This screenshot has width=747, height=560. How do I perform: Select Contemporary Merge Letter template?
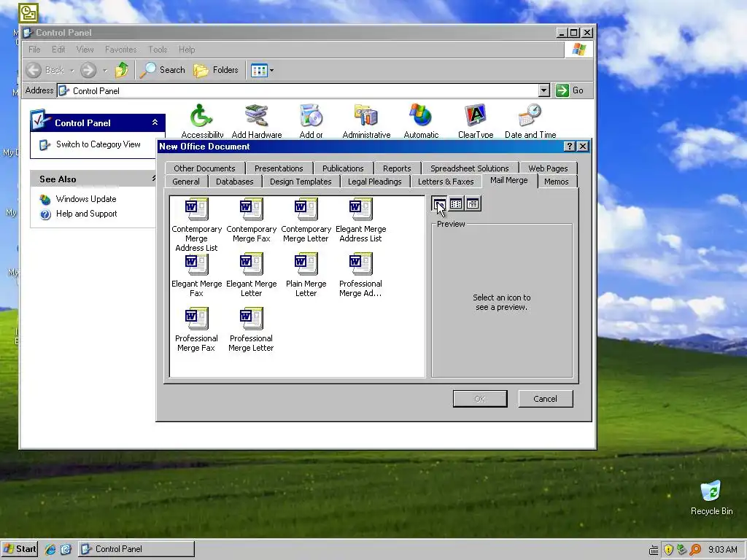[306, 220]
